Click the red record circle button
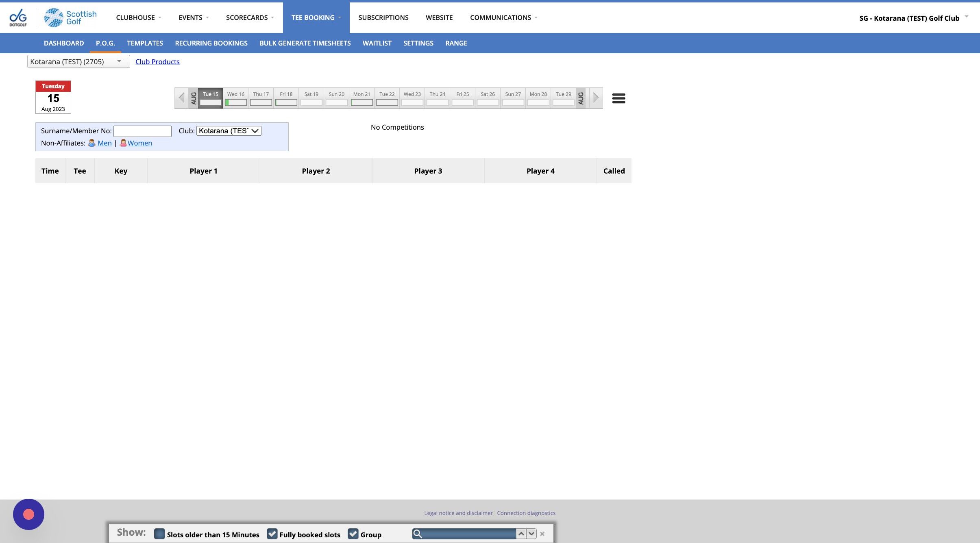Screen dimensions: 980x543 tap(28, 514)
